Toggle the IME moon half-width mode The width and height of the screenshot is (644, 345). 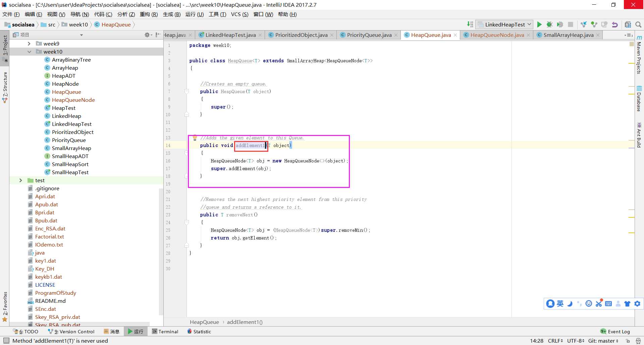point(570,303)
